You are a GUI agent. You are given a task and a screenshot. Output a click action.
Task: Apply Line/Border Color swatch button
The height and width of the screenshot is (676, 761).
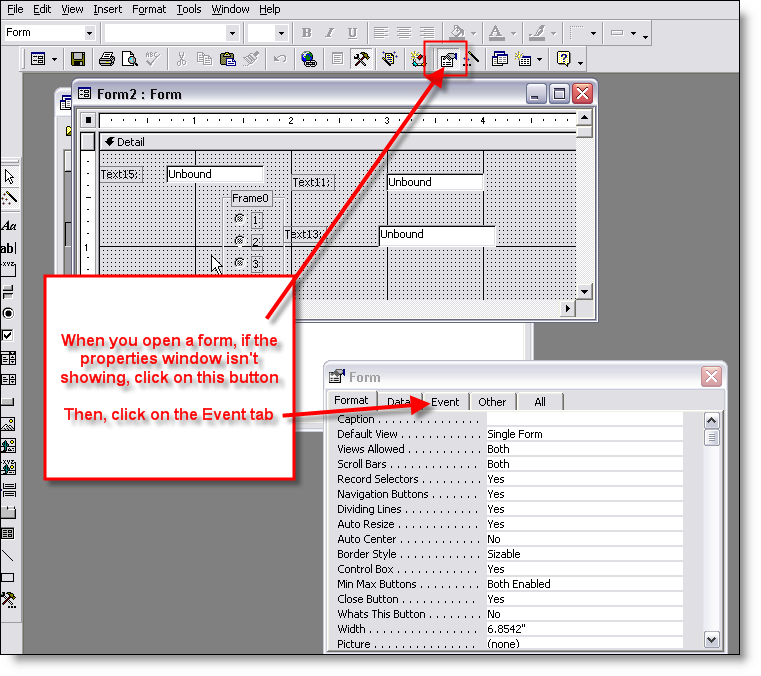536,33
